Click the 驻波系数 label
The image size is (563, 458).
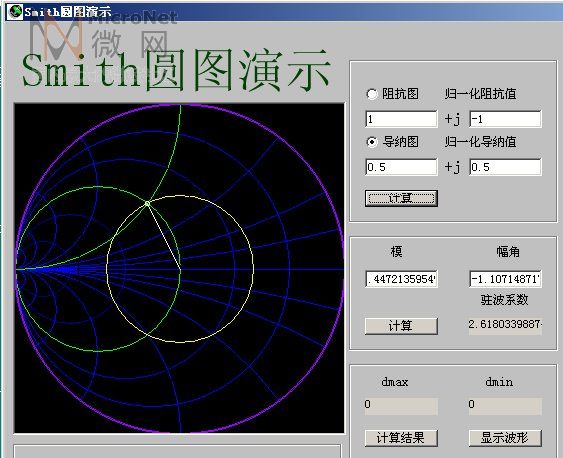504,300
